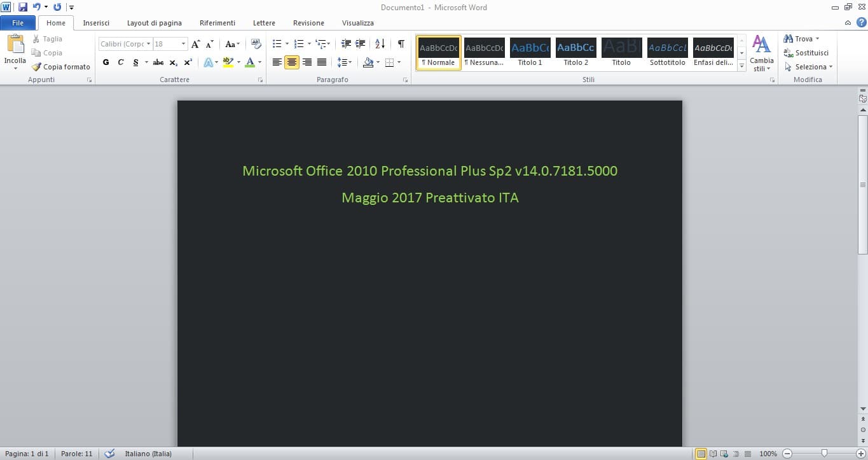Viewport: 868px width, 460px height.
Task: Apply Sottotitolo style
Action: (x=668, y=52)
